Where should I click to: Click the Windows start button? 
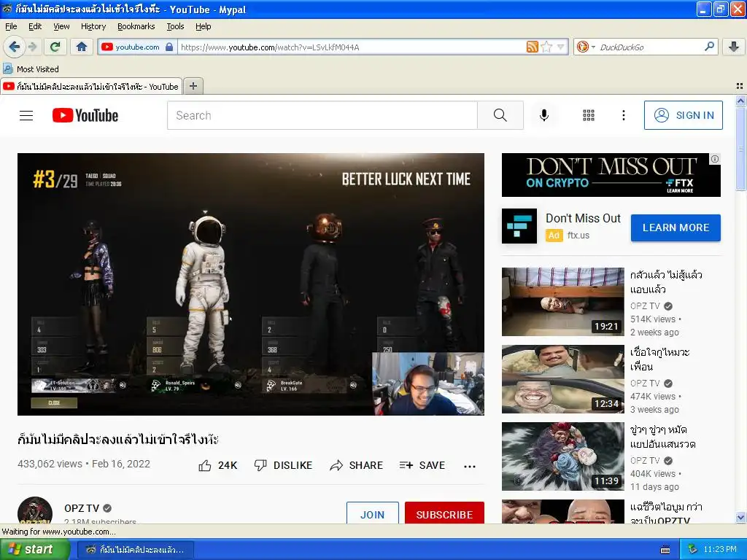click(x=34, y=549)
